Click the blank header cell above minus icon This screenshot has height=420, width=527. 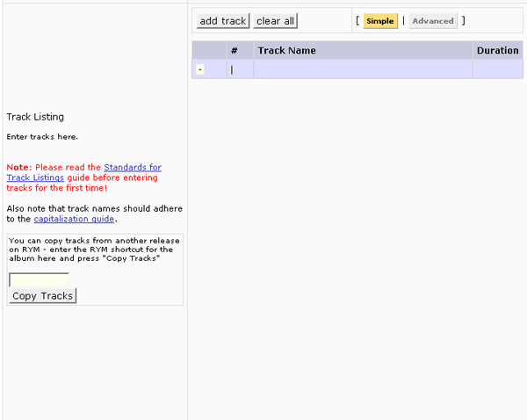207,51
